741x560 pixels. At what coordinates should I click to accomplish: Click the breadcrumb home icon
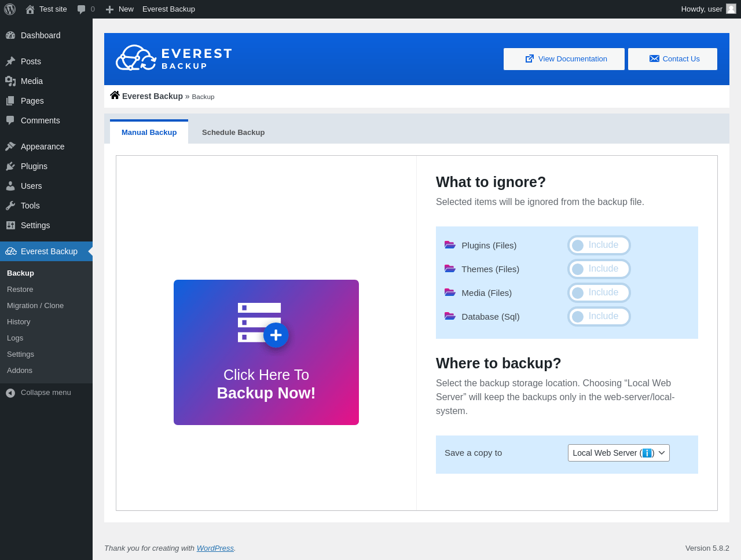pos(115,96)
